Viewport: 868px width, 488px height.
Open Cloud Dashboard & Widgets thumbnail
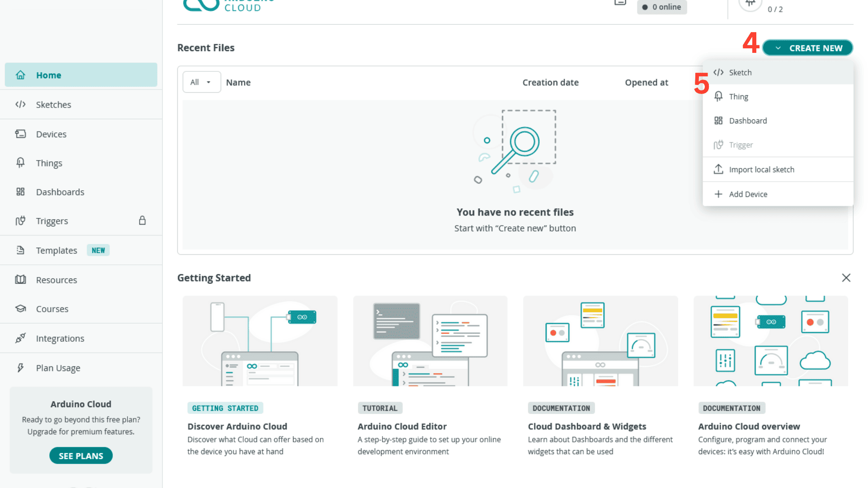pos(600,341)
